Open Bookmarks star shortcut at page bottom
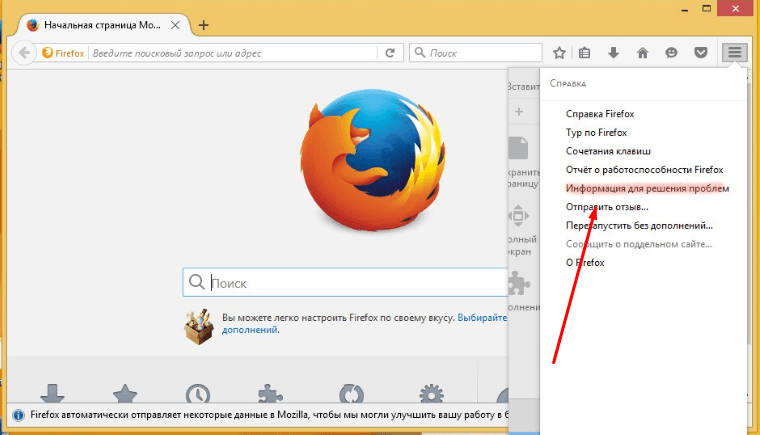Screen dimensions: 760x435 125,393
